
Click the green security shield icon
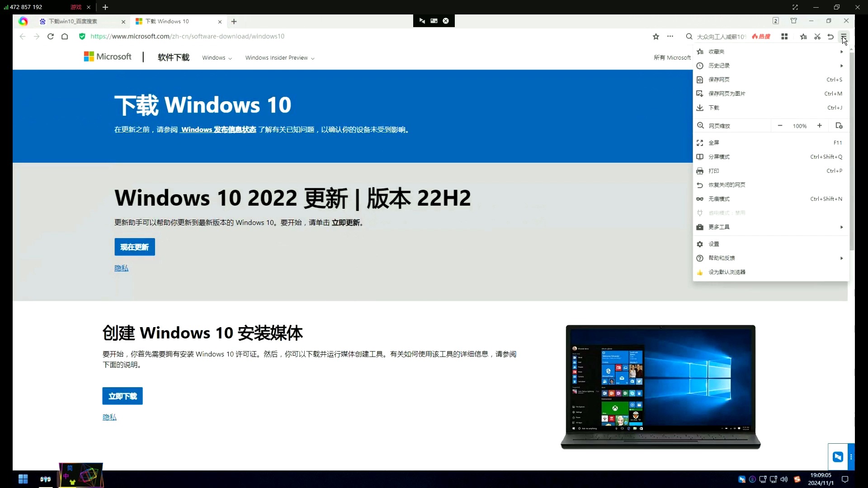coord(82,37)
